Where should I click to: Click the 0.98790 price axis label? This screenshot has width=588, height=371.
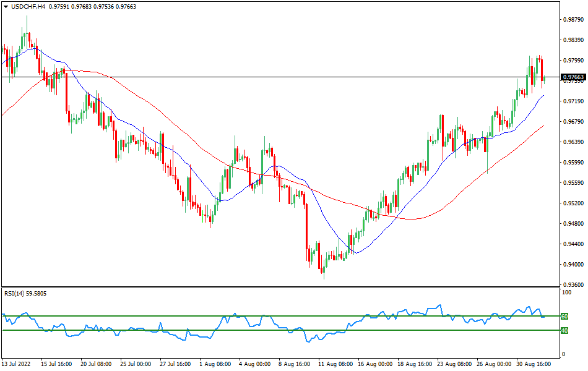(573, 20)
